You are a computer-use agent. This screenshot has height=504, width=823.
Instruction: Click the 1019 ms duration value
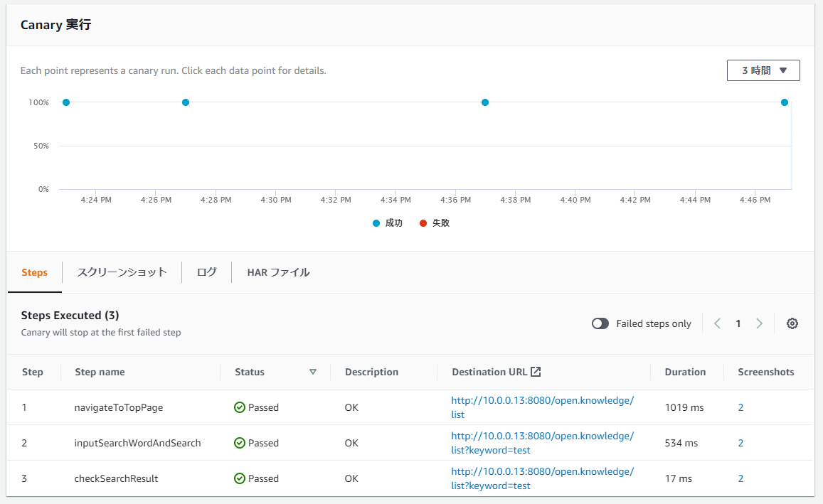[684, 407]
